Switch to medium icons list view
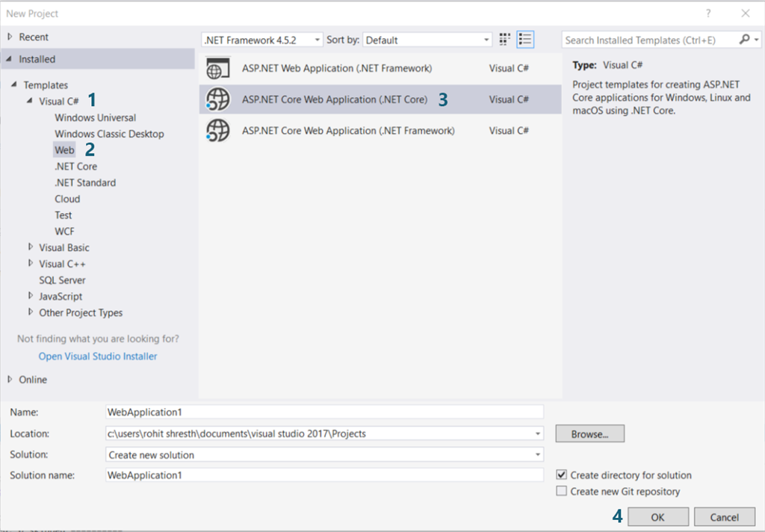Viewport: 765px width, 532px height. [525, 40]
